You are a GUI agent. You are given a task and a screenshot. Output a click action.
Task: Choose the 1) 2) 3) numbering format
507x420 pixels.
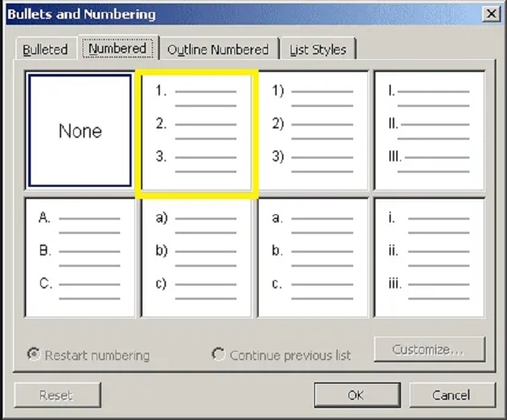[x=313, y=131]
